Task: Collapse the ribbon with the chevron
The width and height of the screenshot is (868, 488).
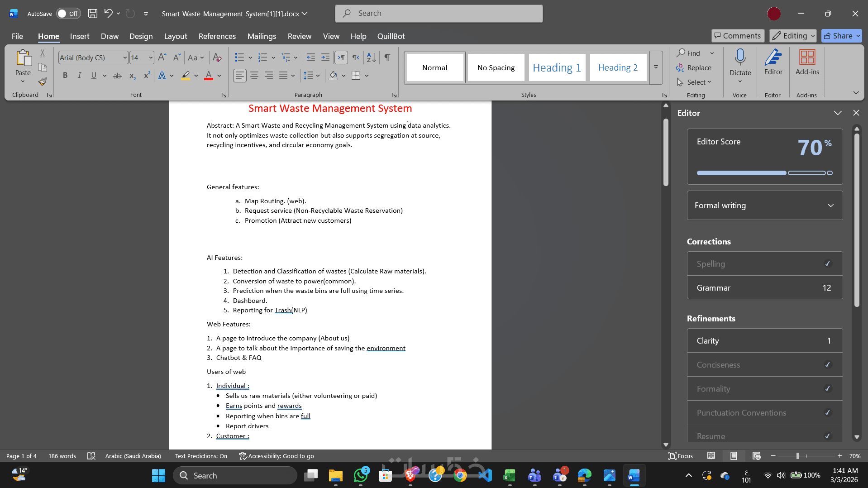Action: (x=856, y=93)
